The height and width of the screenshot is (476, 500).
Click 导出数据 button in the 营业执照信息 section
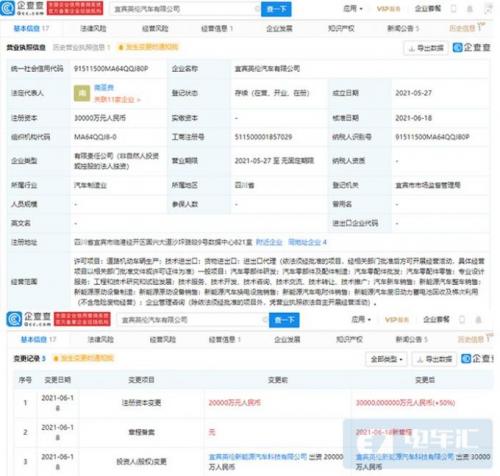coord(426,48)
